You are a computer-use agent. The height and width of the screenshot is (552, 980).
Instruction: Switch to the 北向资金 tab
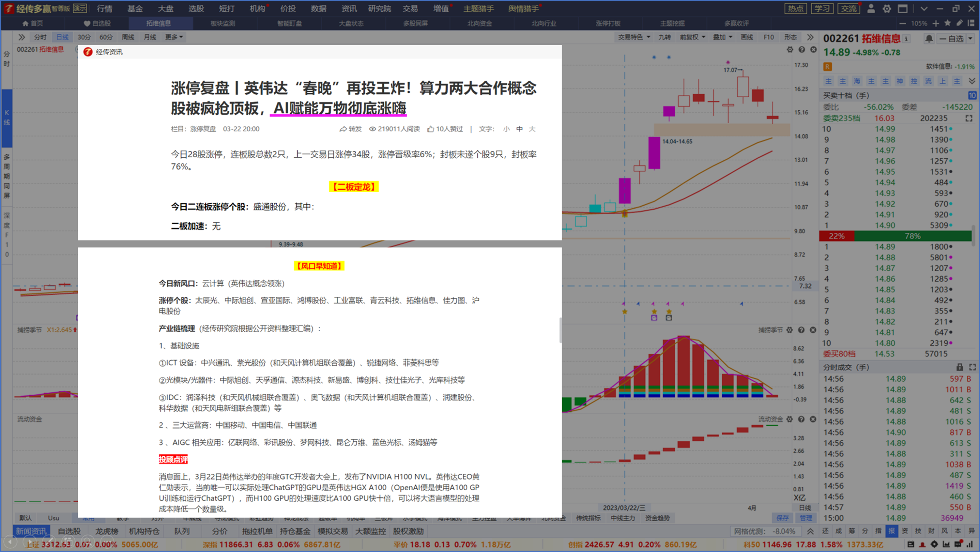point(480,23)
